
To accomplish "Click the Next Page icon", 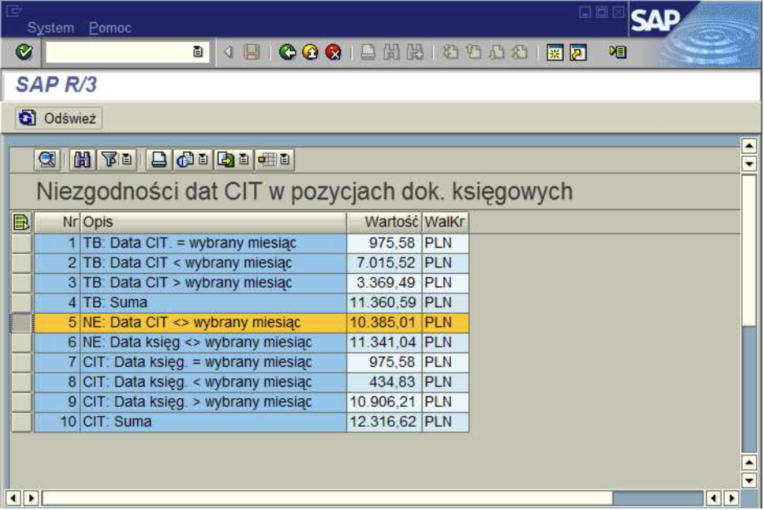I will 497,52.
